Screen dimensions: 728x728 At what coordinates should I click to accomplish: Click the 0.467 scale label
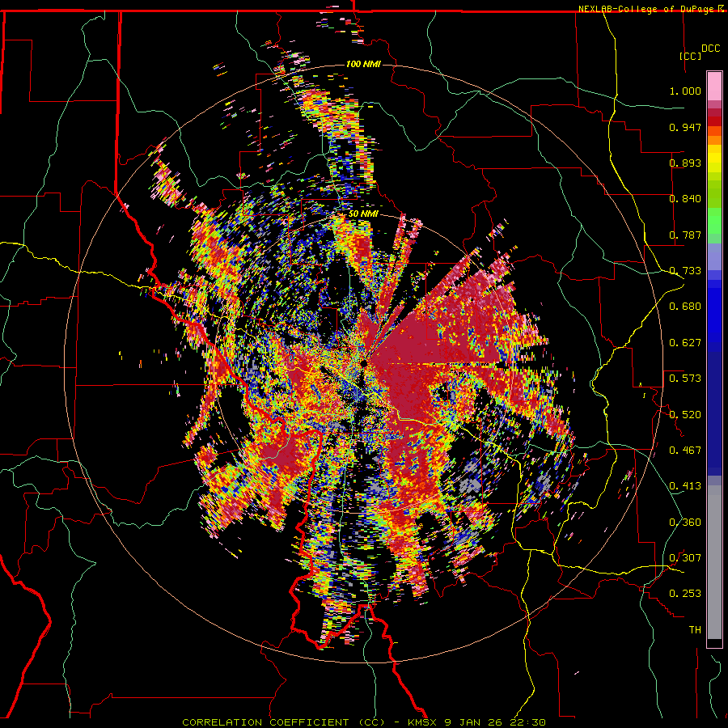685,450
